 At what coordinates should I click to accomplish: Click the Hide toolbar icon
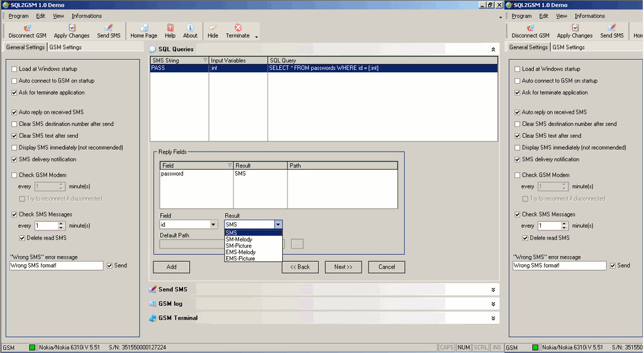pos(213,28)
